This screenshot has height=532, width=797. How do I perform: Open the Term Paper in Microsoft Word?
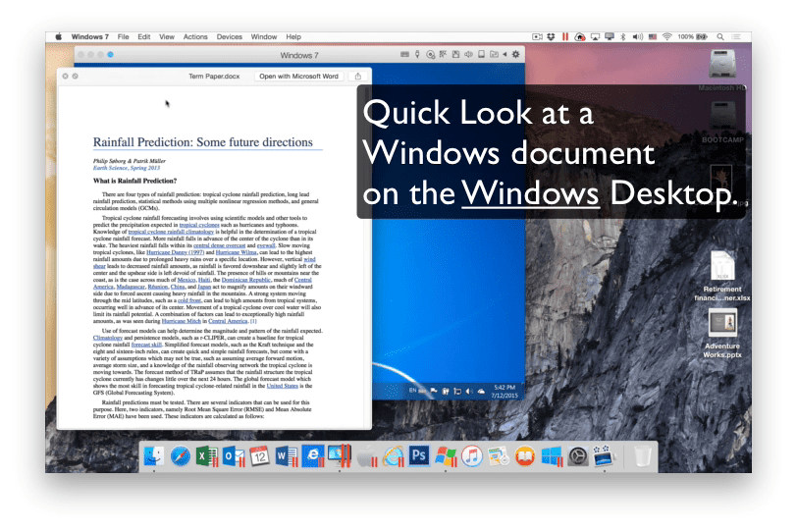298,77
